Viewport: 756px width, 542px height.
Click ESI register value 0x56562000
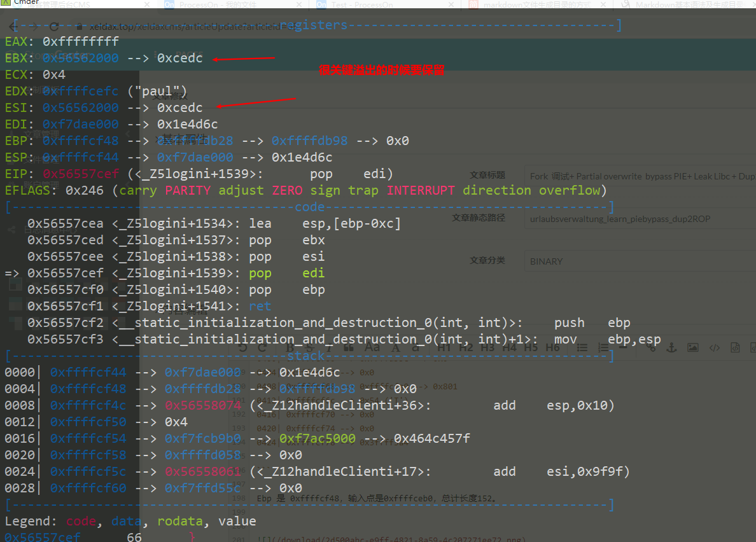tap(81, 108)
